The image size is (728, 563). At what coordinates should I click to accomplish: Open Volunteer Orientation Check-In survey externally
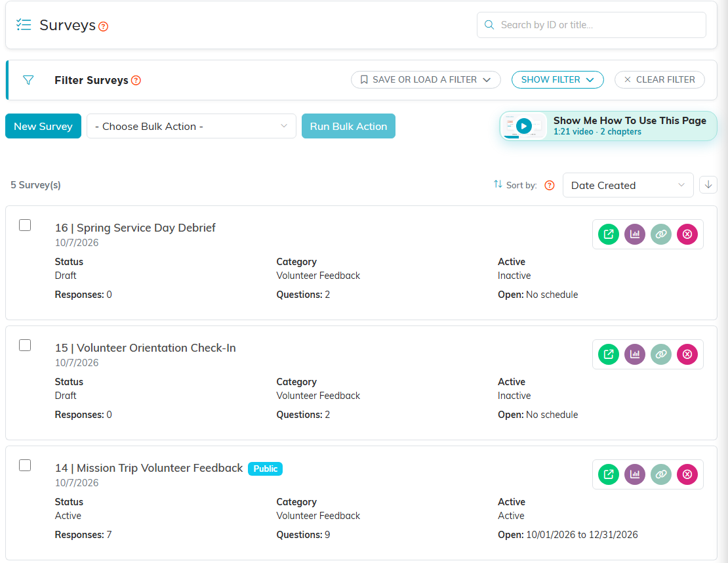pyautogui.click(x=608, y=354)
